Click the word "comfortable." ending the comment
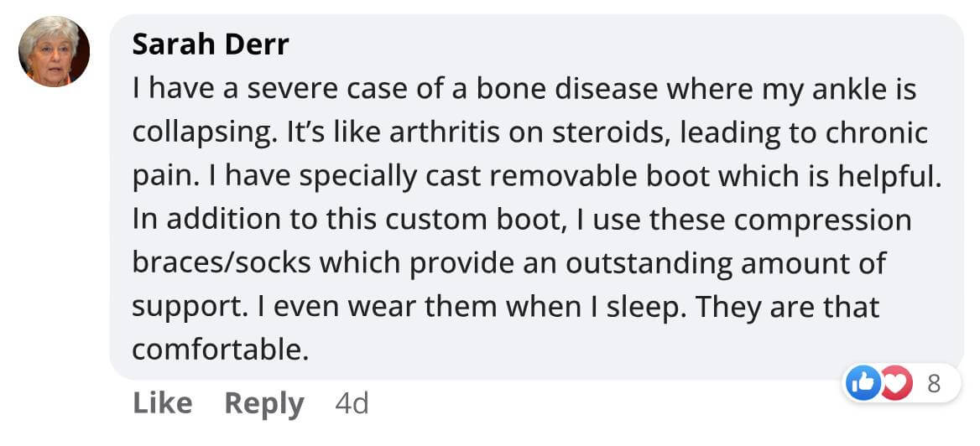Screen dimensions: 980x446 click(x=221, y=350)
